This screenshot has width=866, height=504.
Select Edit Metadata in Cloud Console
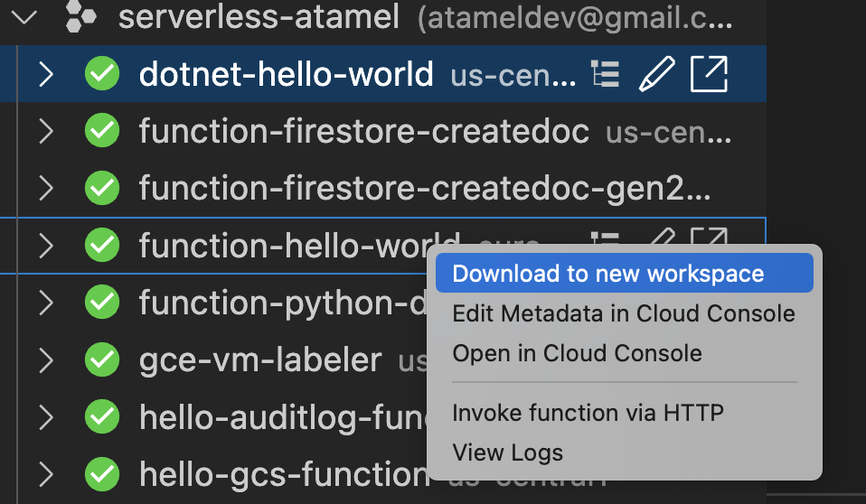click(x=624, y=313)
